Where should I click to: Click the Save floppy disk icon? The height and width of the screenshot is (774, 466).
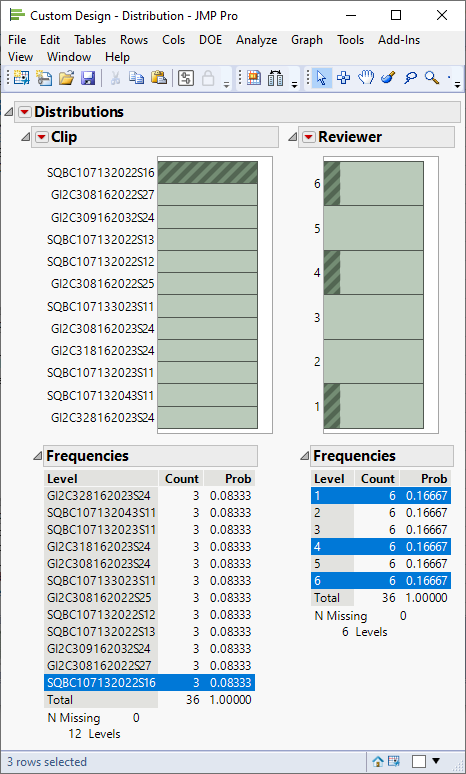pyautogui.click(x=88, y=78)
